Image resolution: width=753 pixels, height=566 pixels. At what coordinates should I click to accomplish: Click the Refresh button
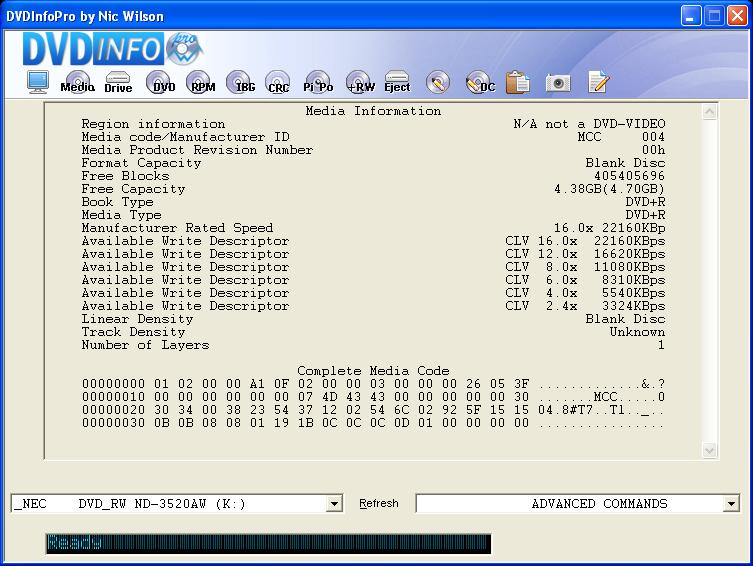tap(378, 504)
